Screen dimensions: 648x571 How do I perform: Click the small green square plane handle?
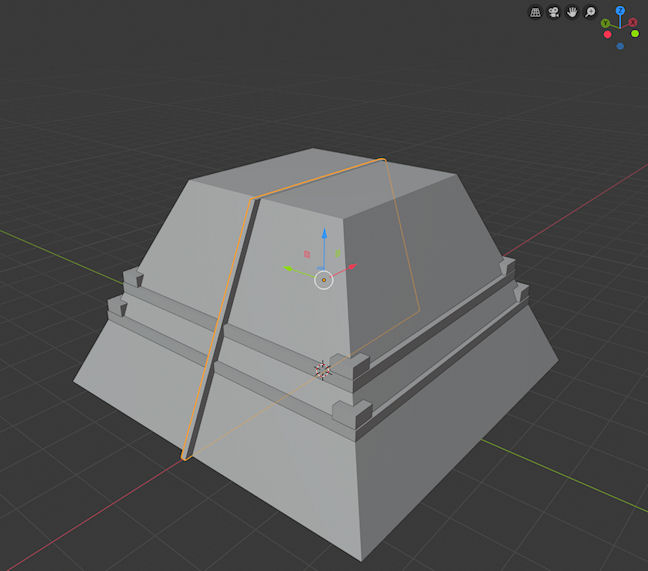coord(338,254)
